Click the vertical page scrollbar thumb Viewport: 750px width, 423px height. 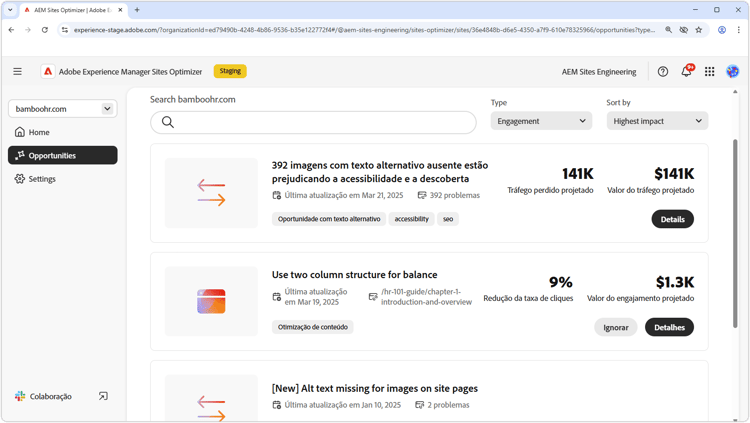(735, 234)
